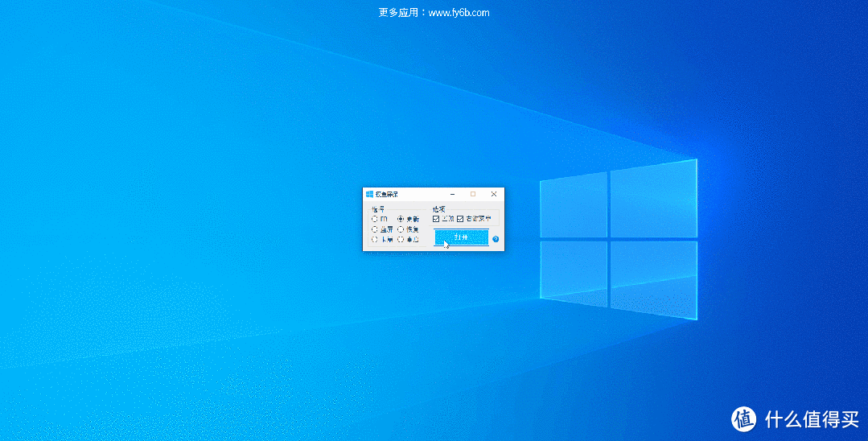
Task: Select the 蓝屏 (blue screen) radio option
Action: (x=375, y=229)
